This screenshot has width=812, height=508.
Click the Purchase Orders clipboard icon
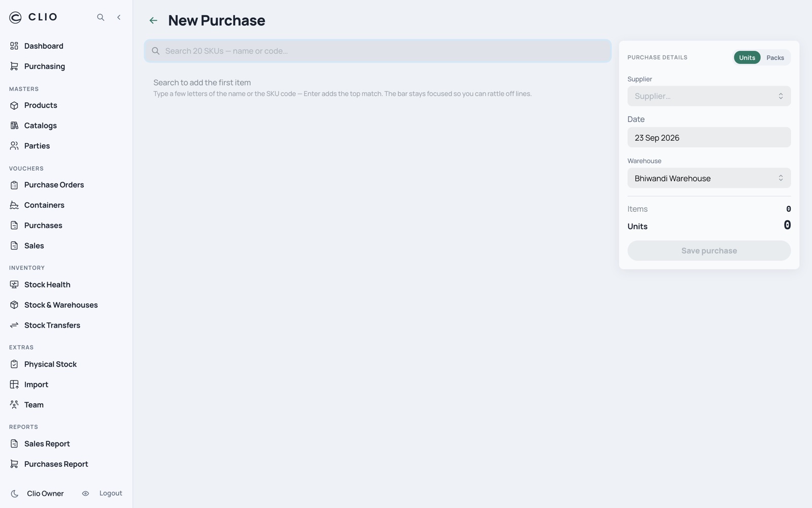[14, 185]
